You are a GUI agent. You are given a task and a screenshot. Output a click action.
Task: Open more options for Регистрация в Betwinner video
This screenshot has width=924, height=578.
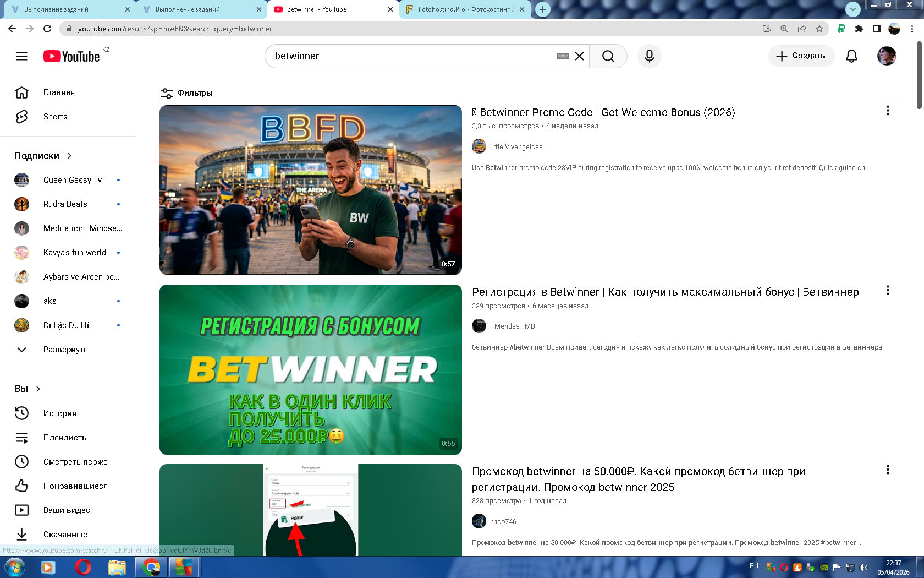coord(888,290)
